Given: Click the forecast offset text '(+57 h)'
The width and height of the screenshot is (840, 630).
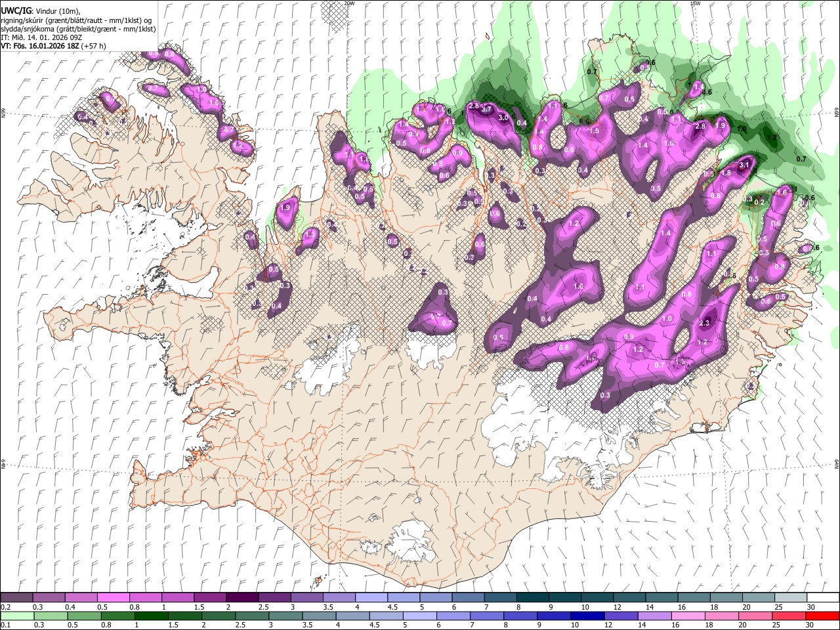Looking at the screenshot, I should click(94, 46).
